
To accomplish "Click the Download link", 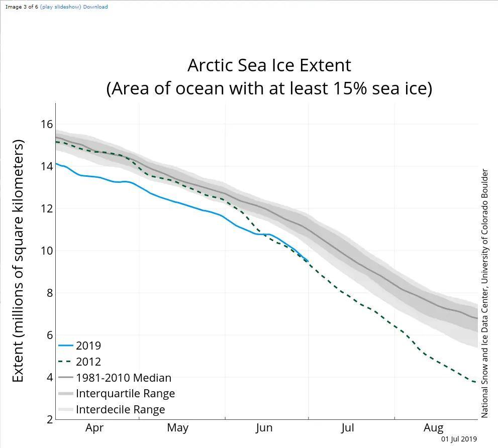I will tap(95, 7).
